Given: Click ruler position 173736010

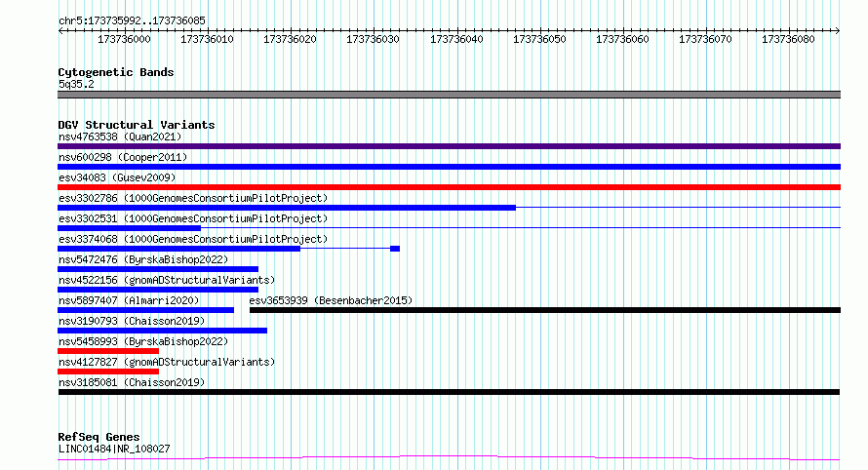Looking at the screenshot, I should tap(207, 39).
